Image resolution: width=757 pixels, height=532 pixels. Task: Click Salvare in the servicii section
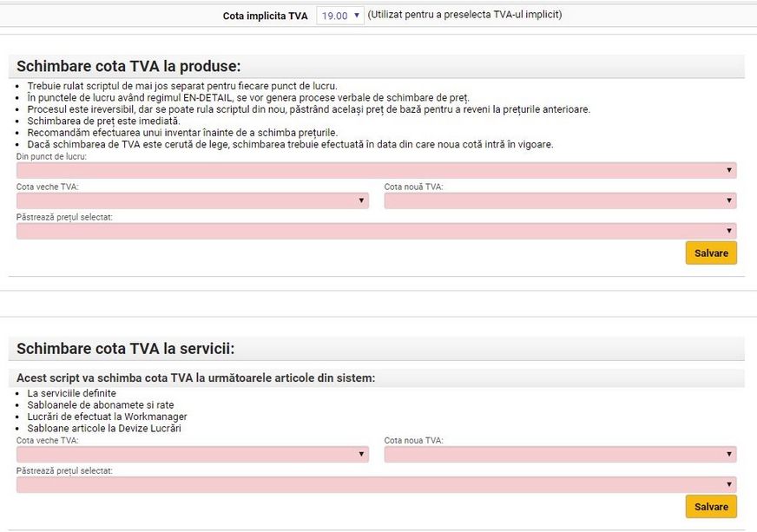tap(711, 506)
